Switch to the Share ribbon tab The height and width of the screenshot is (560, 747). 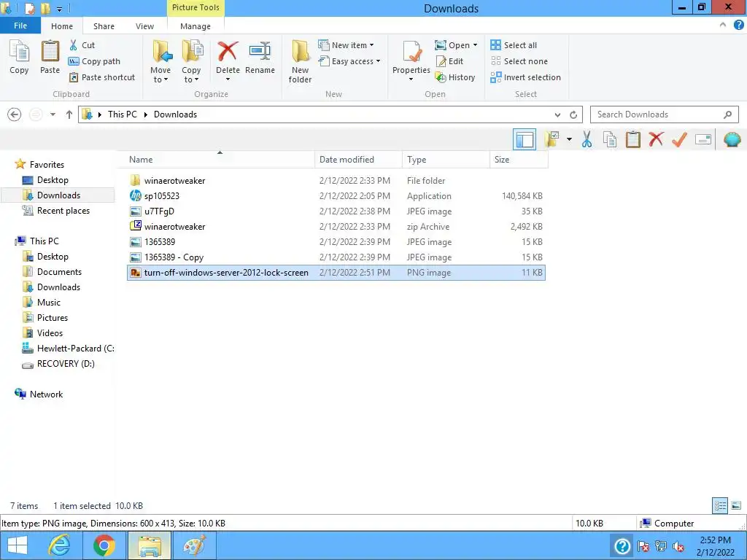pos(104,26)
